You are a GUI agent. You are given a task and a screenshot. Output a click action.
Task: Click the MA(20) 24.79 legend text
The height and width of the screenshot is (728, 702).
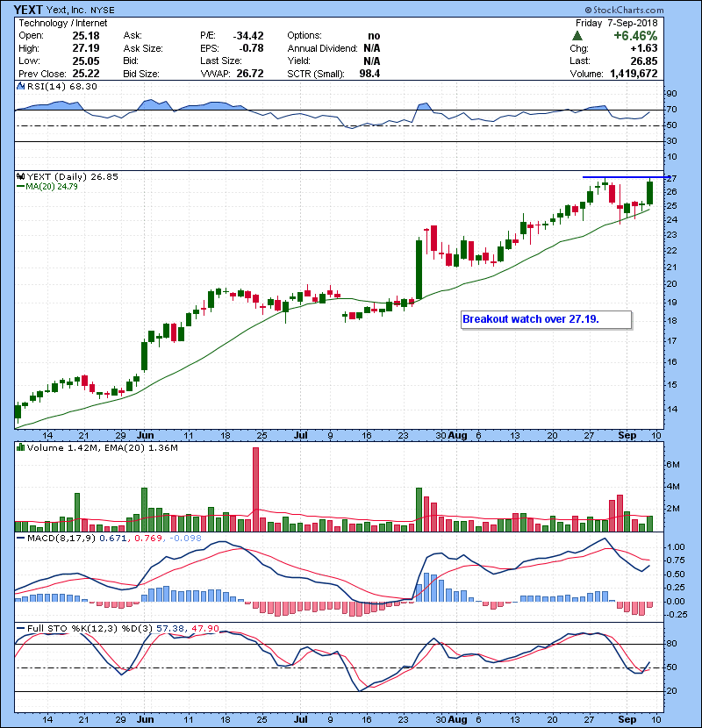coord(52,187)
